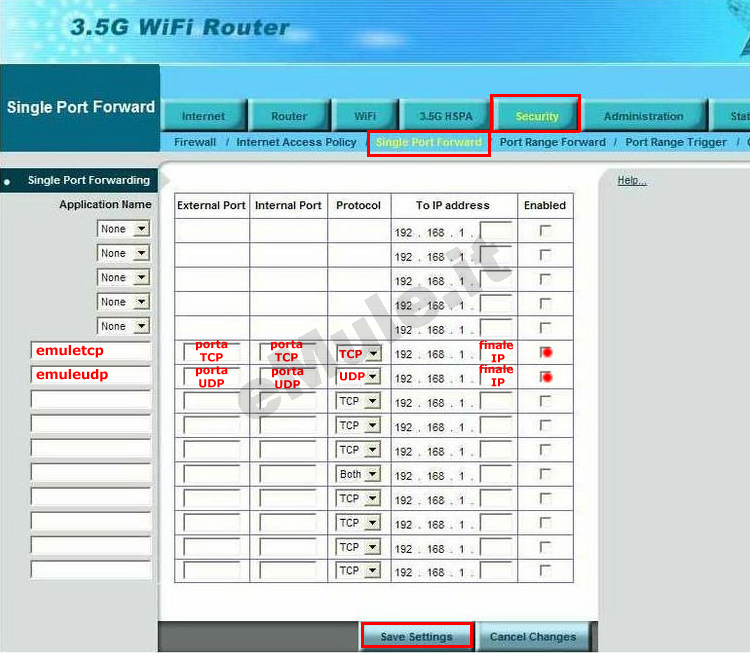Click IP last octet field in emuletcp row
750x653 pixels.
tap(496, 352)
